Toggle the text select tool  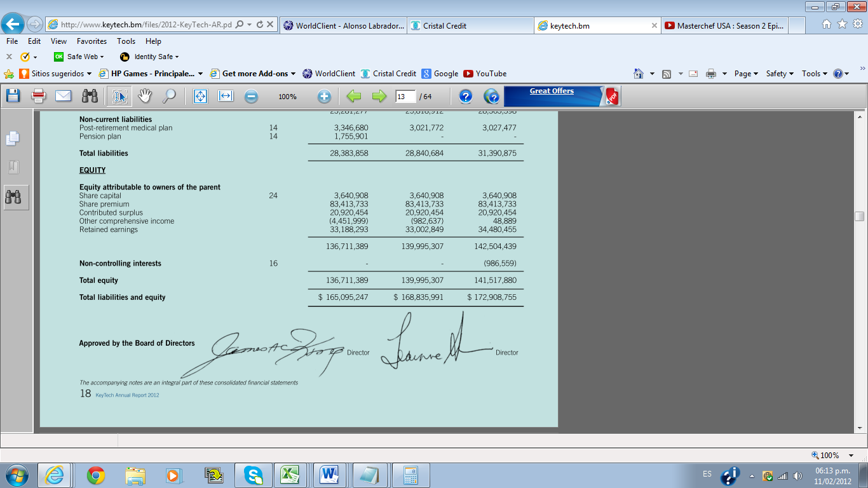tap(119, 96)
